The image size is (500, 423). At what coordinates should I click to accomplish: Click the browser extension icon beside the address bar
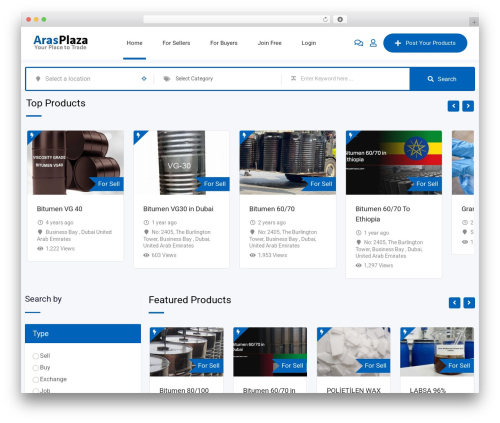pyautogui.click(x=340, y=19)
